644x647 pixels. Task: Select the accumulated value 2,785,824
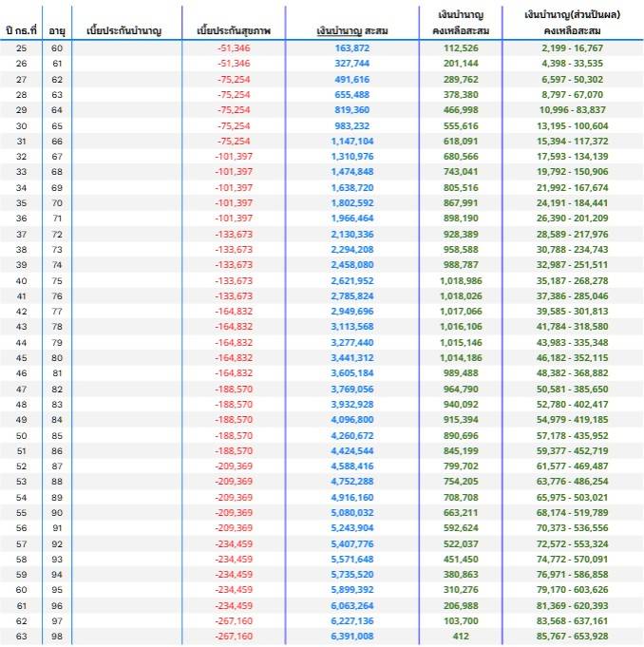click(351, 296)
